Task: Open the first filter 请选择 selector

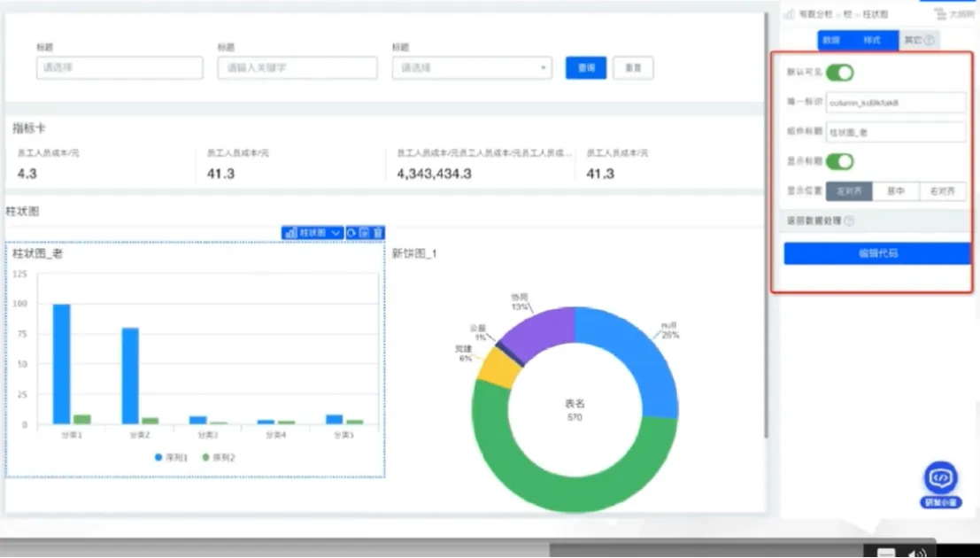Action: (x=120, y=67)
